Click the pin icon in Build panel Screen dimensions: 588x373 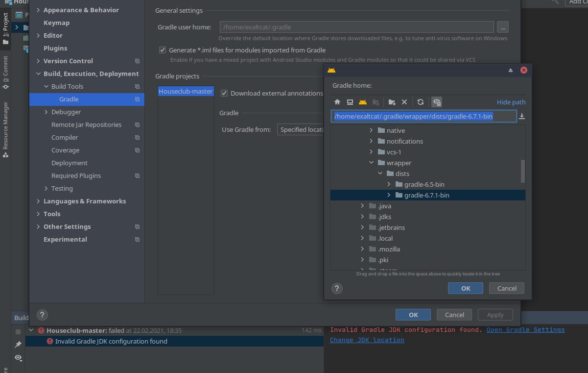(18, 345)
